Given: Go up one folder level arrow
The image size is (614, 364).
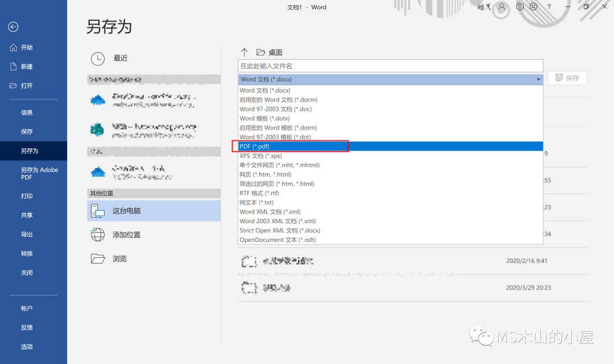Looking at the screenshot, I should pyautogui.click(x=244, y=52).
